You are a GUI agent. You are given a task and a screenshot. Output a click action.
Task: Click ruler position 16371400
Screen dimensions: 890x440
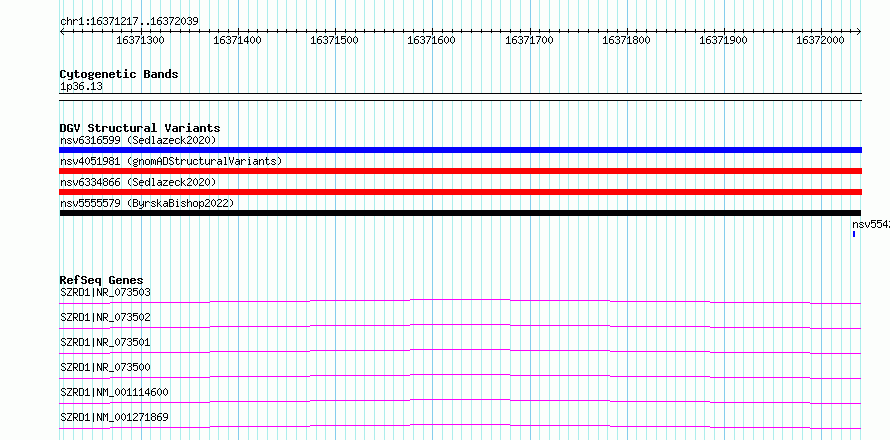pos(237,40)
